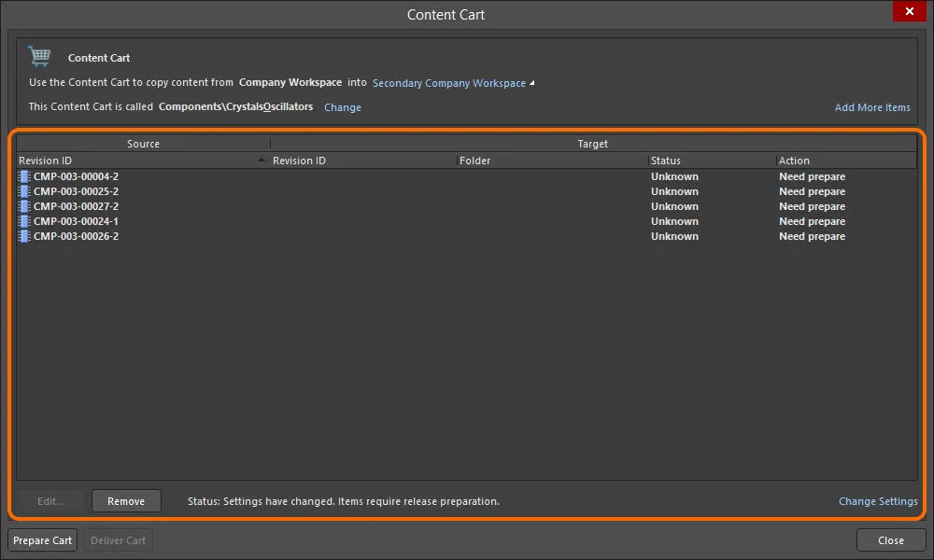Click the shopping cart icon
Viewport: 934px width, 560px height.
click(39, 57)
